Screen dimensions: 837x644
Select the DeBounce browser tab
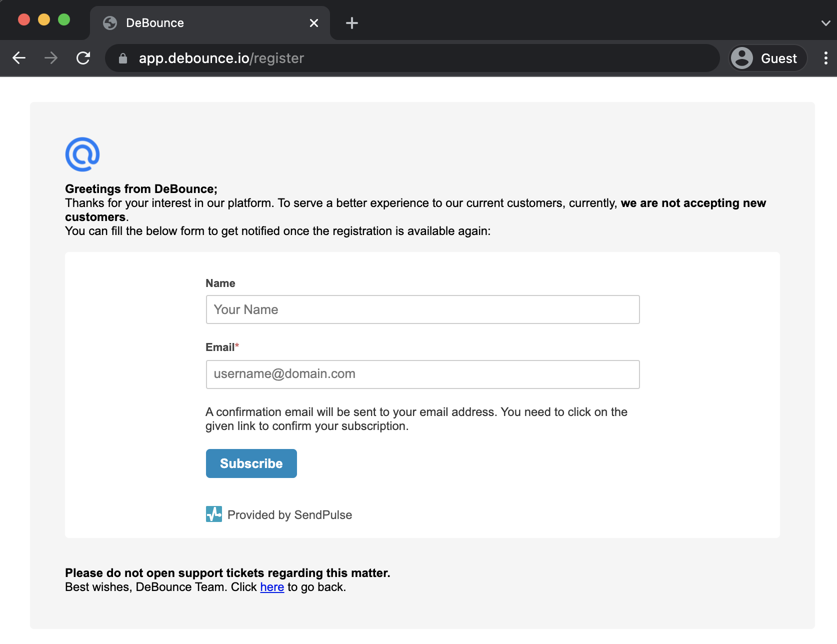click(x=210, y=23)
